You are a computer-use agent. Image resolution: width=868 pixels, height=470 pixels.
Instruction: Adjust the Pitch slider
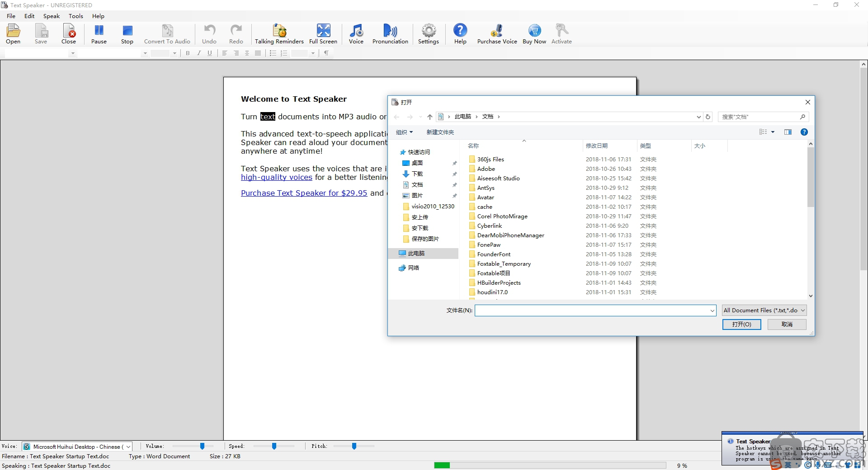coord(354,446)
